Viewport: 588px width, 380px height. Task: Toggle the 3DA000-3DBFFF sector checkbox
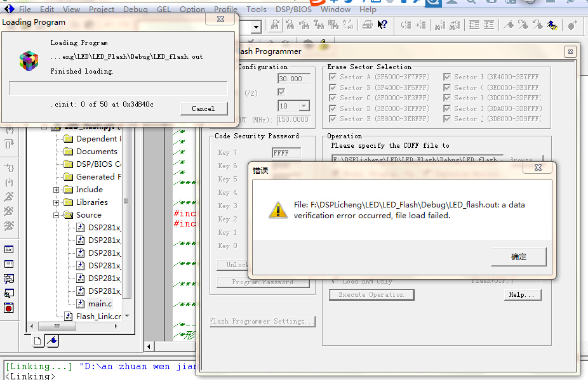[x=446, y=108]
